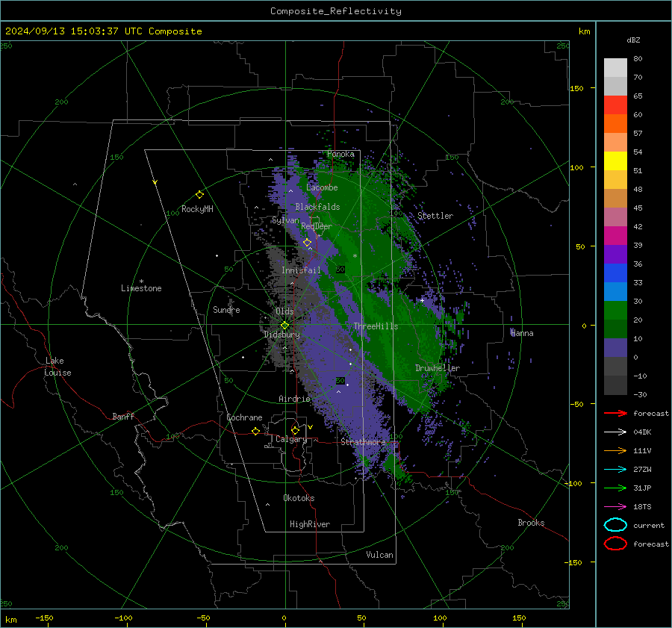
Task: Click the red forecast arrow in legend
Action: (x=615, y=413)
